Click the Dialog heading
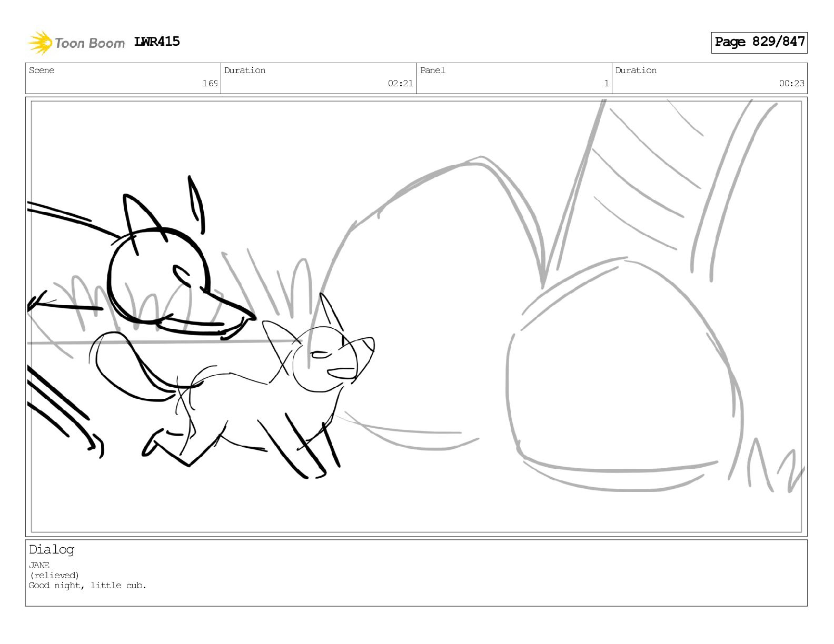The height and width of the screenshot is (644, 834). click(x=52, y=550)
